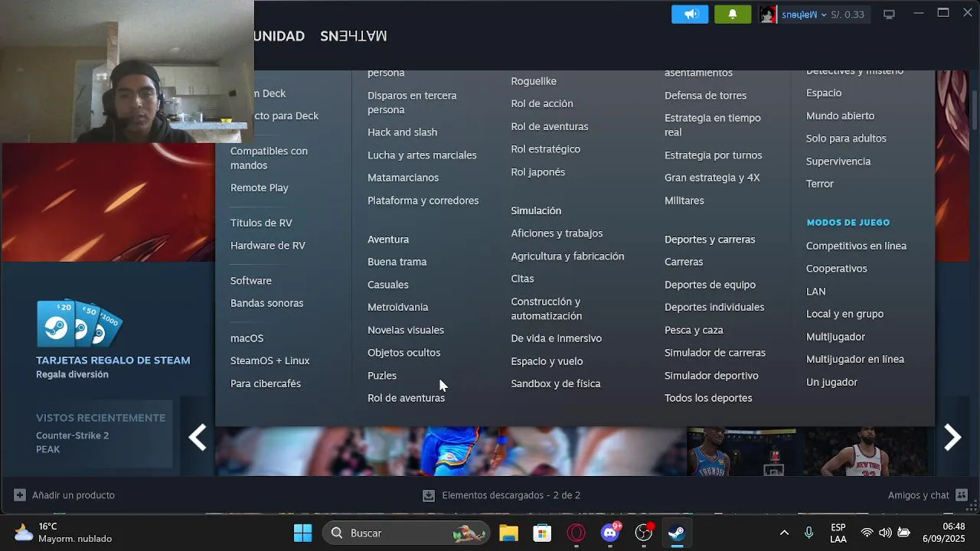Open Microsoft Store from the taskbar
This screenshot has width=980, height=551.
tap(542, 533)
